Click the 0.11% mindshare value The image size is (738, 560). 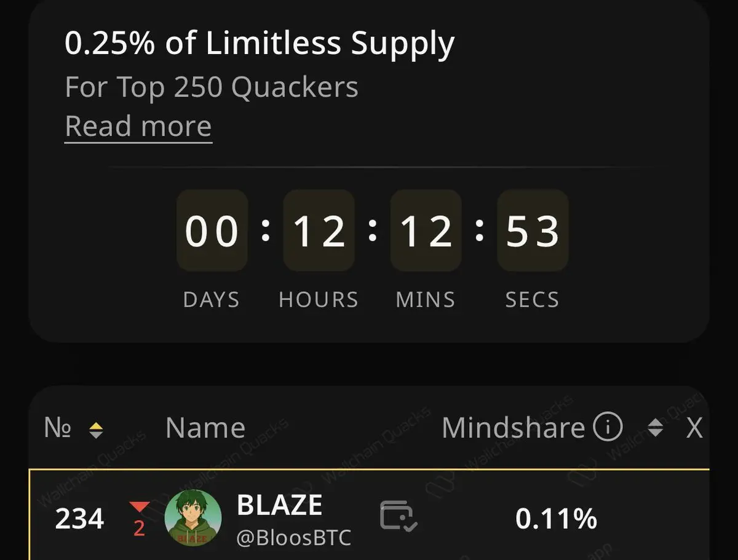click(556, 519)
